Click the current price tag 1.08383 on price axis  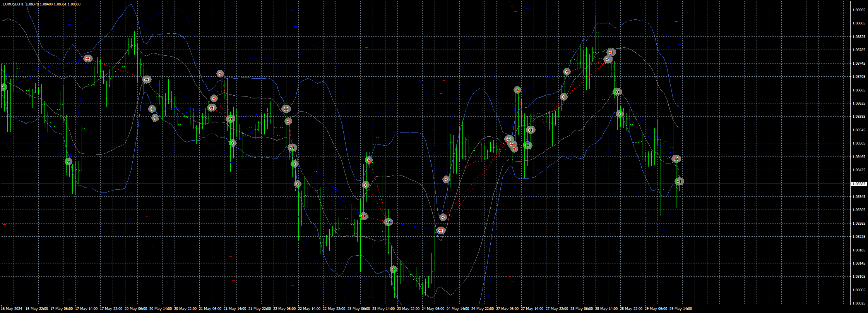[859, 184]
